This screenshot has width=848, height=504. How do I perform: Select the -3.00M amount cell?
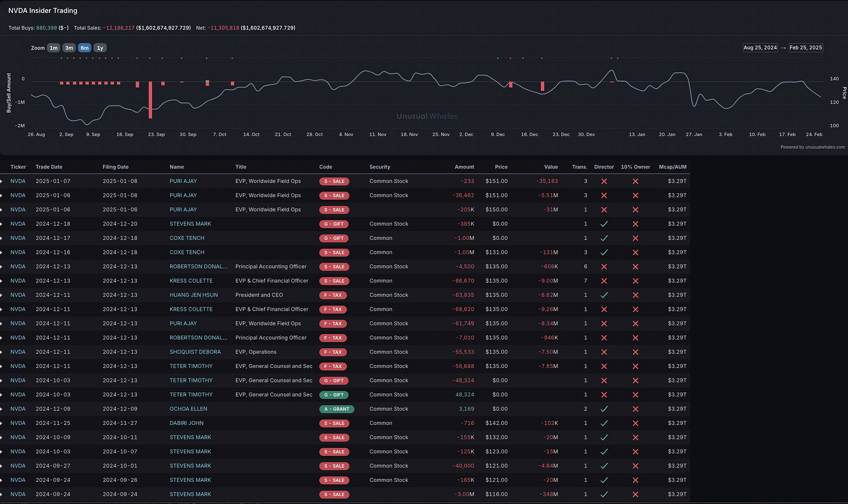tap(464, 494)
